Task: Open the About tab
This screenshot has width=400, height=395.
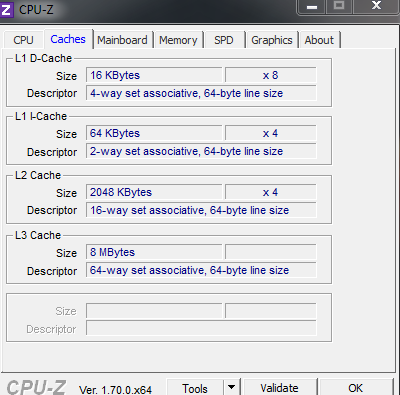Action: click(319, 40)
